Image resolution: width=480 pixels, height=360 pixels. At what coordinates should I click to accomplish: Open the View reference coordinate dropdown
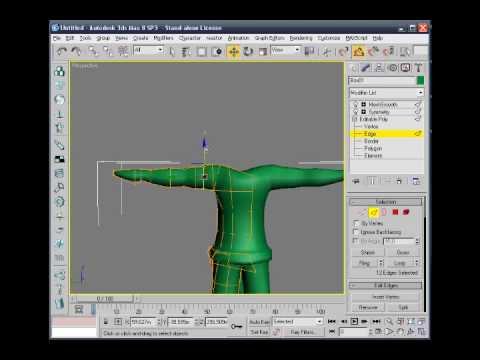pyautogui.click(x=285, y=50)
